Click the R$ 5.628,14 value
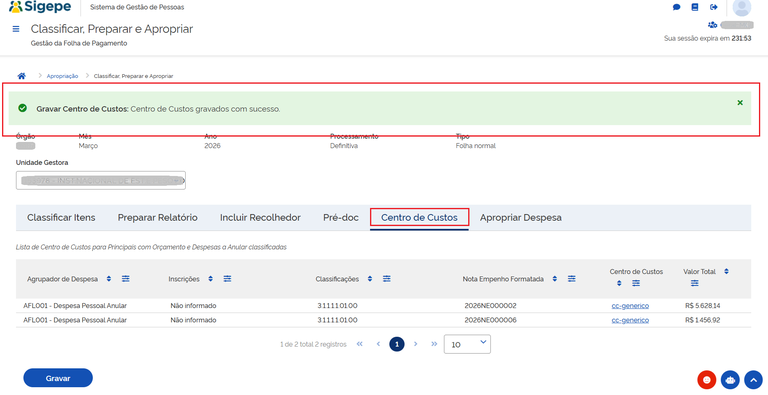Viewport: 768px width, 395px height. click(x=703, y=306)
